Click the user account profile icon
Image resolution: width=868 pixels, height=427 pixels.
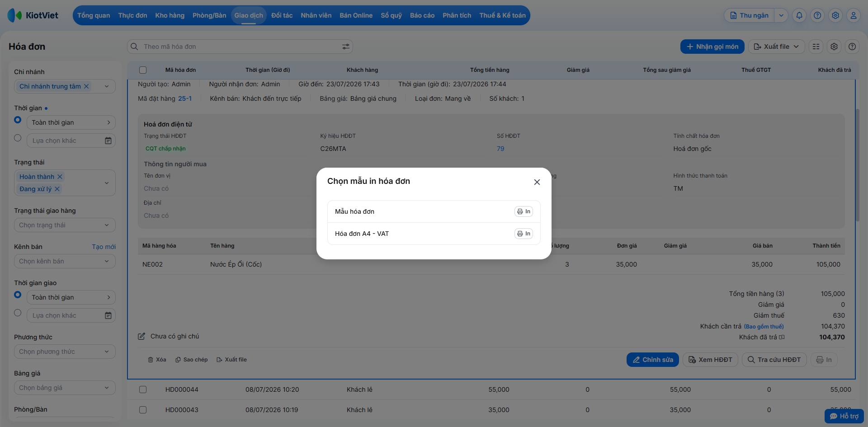pos(854,15)
